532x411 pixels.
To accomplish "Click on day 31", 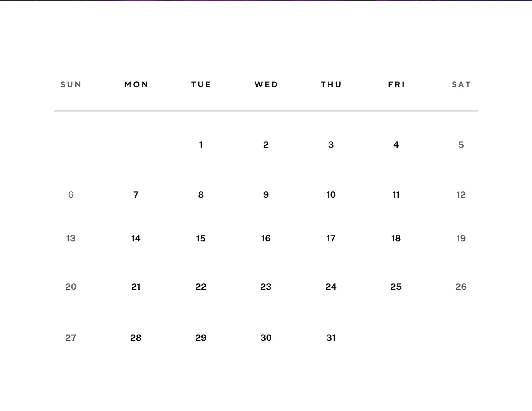I will [331, 338].
